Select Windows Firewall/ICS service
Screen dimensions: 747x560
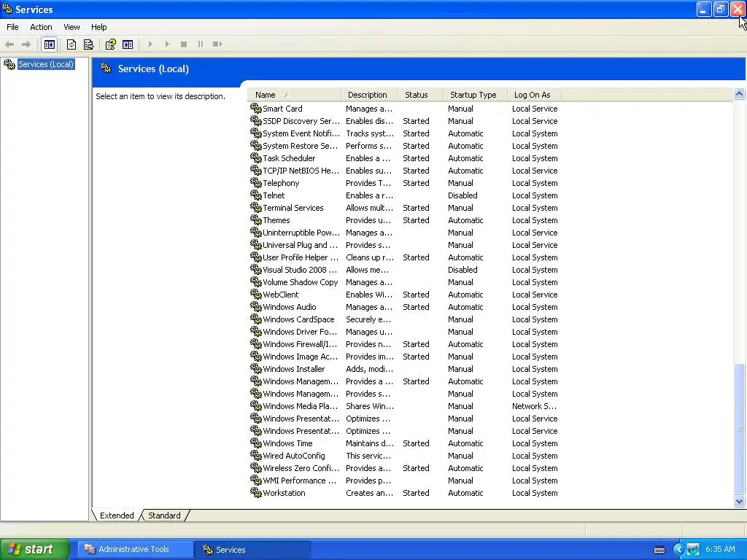tap(404, 344)
